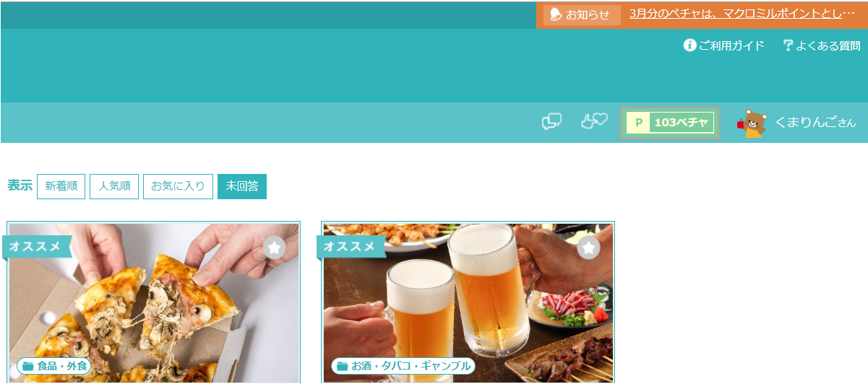Click the お知らせ bell notification button

(x=582, y=14)
